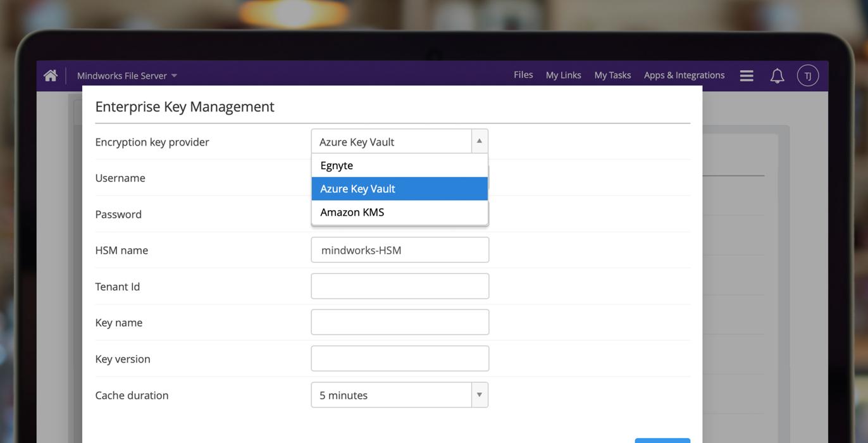Click the caret beside Mindworks File Server

pos(174,76)
